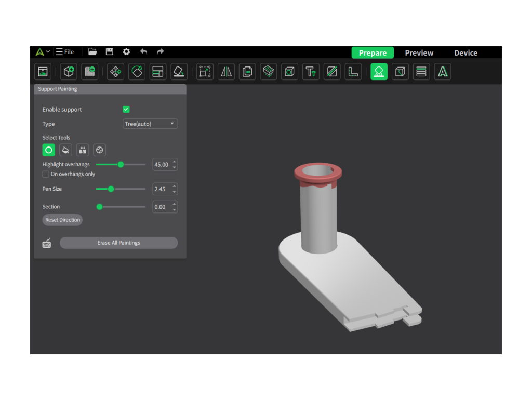Viewport: 532px width, 400px height.
Task: Click the Erase All Paintings button
Action: pyautogui.click(x=119, y=243)
